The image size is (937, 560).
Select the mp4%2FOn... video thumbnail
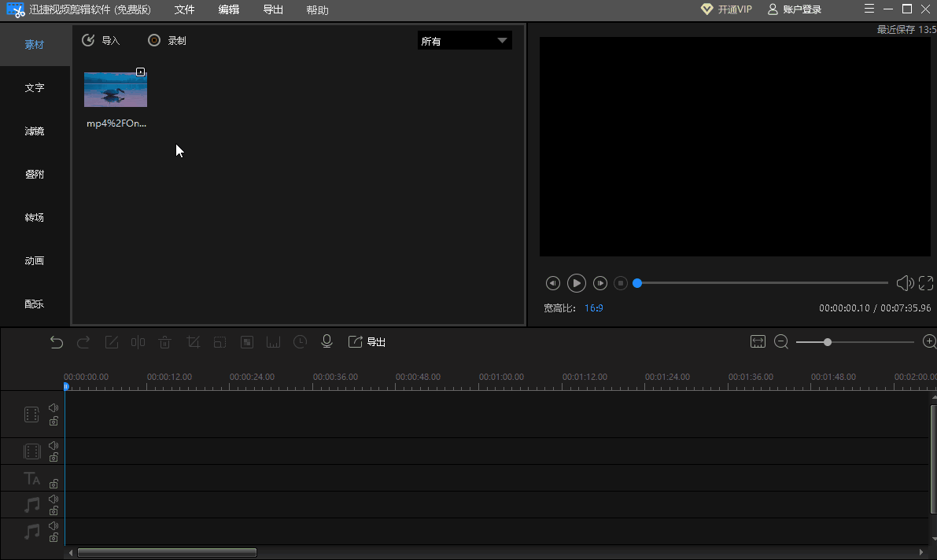(x=116, y=90)
